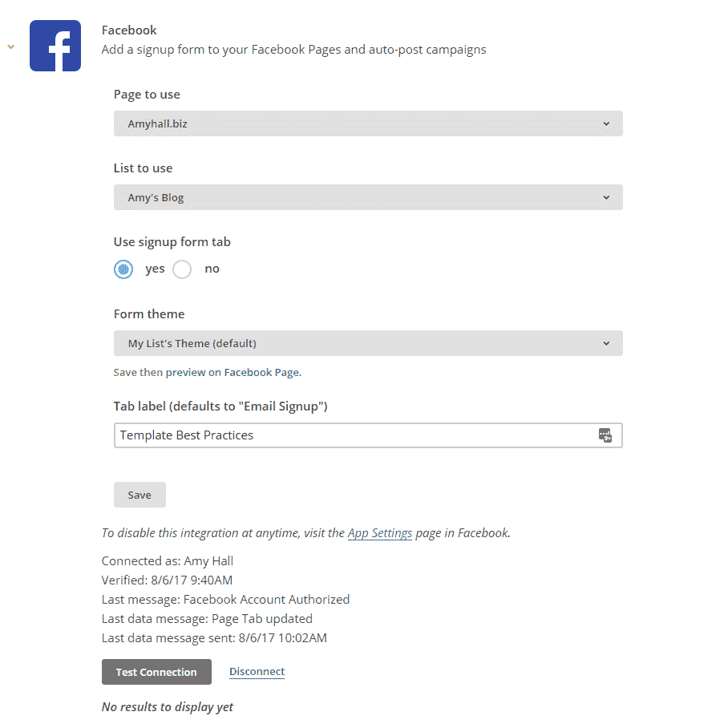724x728 pixels.
Task: Click the Connected as Amy Hall text
Action: [168, 561]
